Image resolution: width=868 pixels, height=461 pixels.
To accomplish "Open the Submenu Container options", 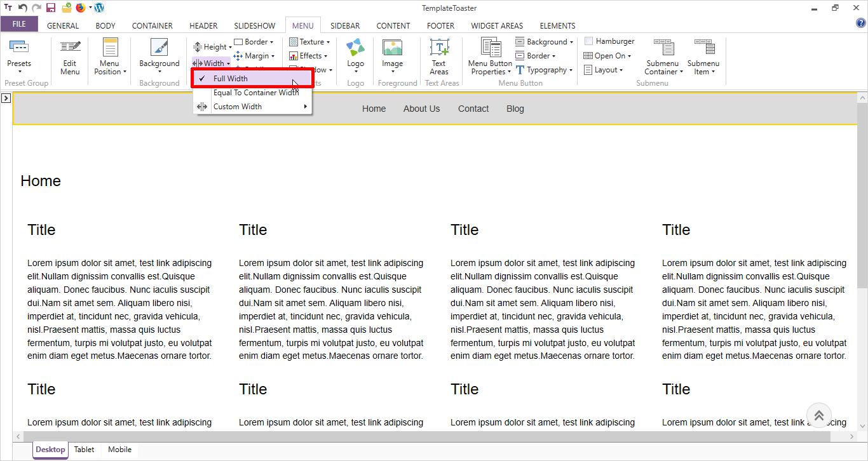I will coord(663,57).
